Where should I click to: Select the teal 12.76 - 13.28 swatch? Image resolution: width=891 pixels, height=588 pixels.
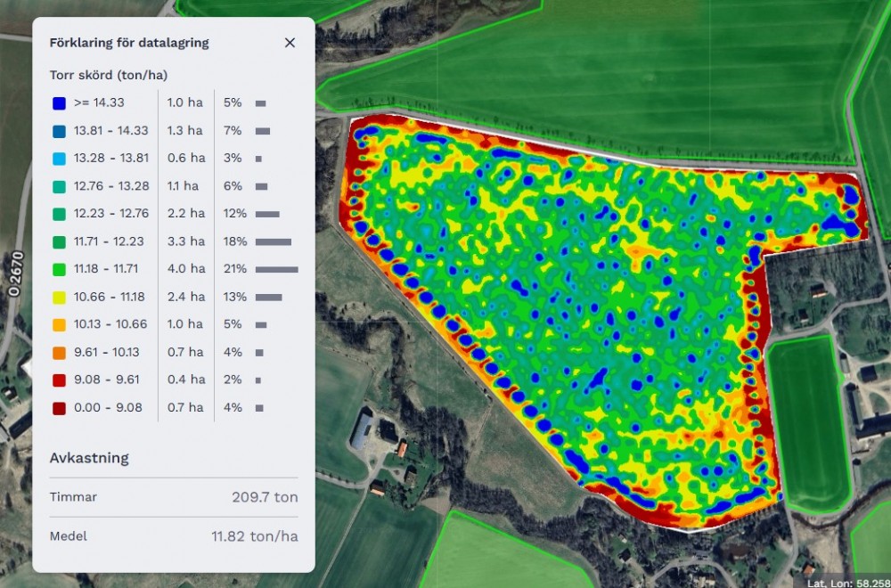coord(59,186)
